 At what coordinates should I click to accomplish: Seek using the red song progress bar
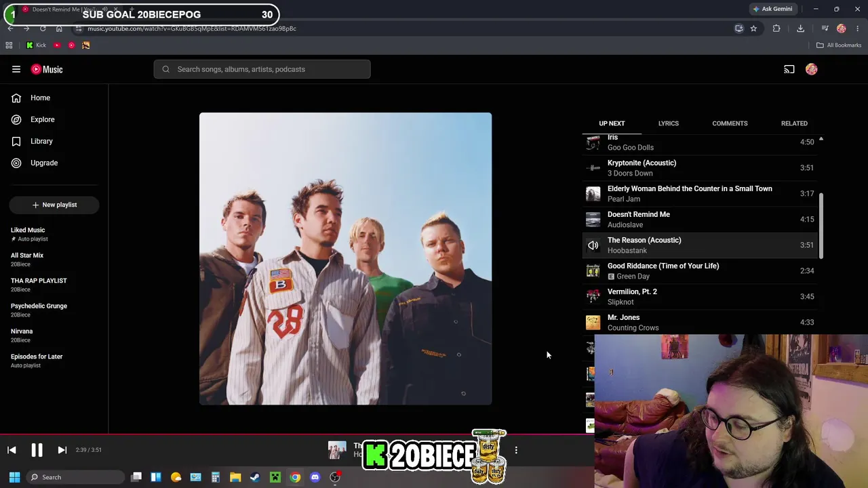pyautogui.click(x=297, y=434)
